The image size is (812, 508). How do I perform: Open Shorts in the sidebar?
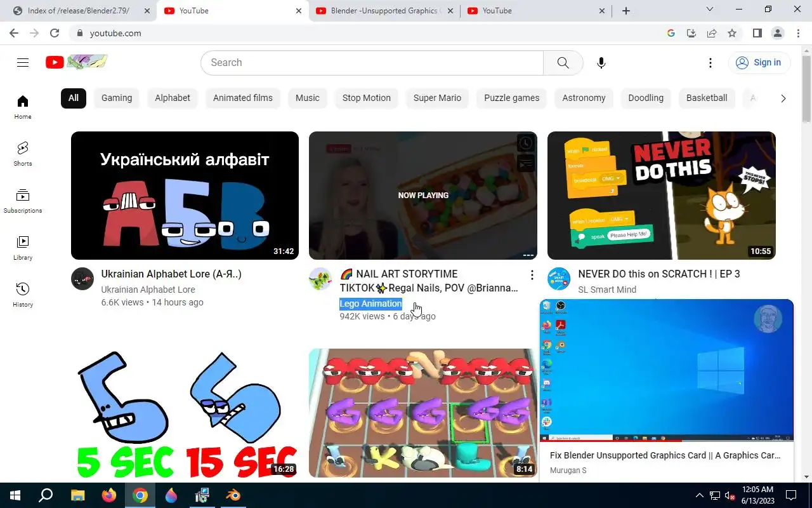click(x=23, y=154)
